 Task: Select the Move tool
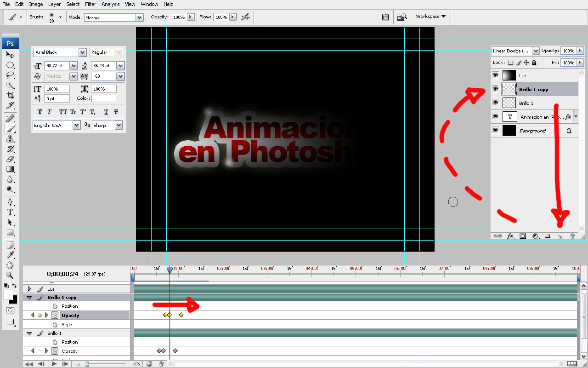point(10,55)
